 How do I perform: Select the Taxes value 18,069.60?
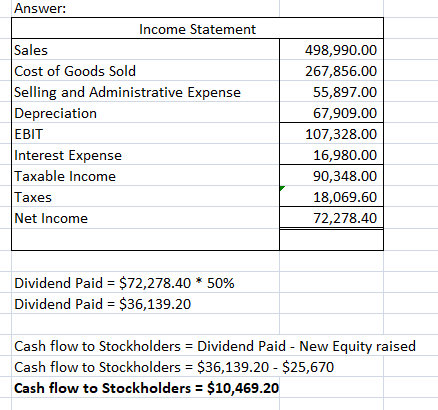(x=331, y=197)
